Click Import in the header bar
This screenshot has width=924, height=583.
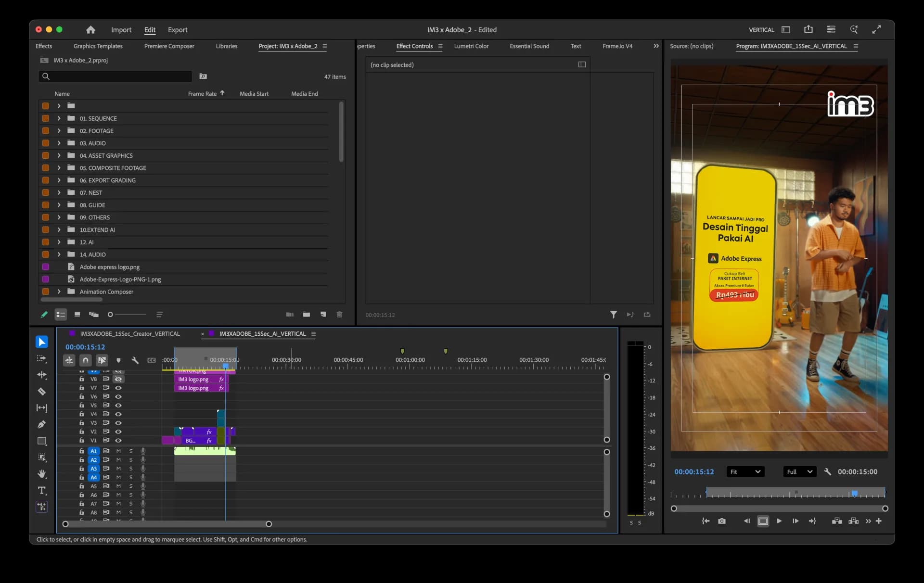(121, 30)
